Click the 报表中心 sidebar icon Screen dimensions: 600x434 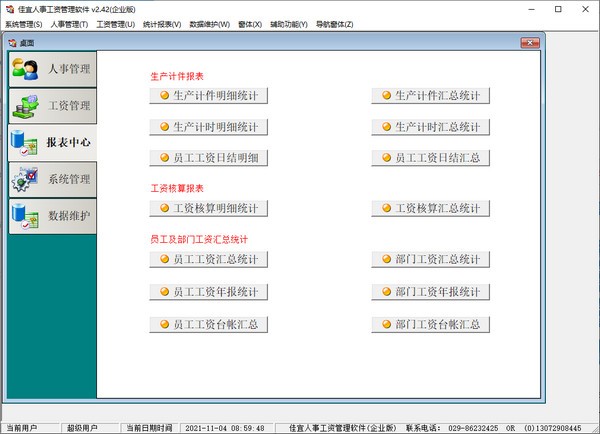tap(24, 143)
